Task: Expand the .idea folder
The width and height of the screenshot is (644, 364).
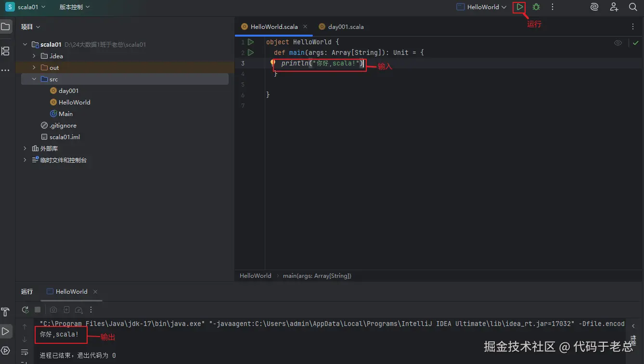Action: (x=34, y=56)
